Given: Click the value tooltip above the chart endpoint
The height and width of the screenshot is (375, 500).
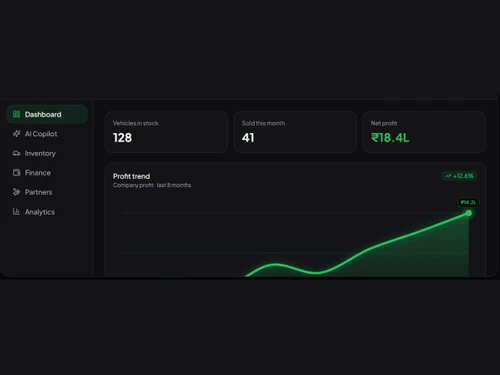Looking at the screenshot, I should (x=468, y=202).
